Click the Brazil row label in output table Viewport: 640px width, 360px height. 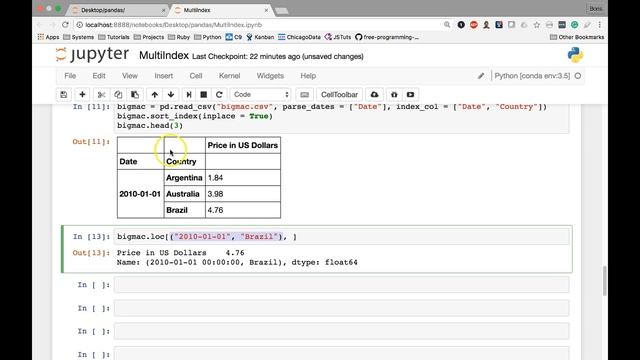[x=177, y=210]
